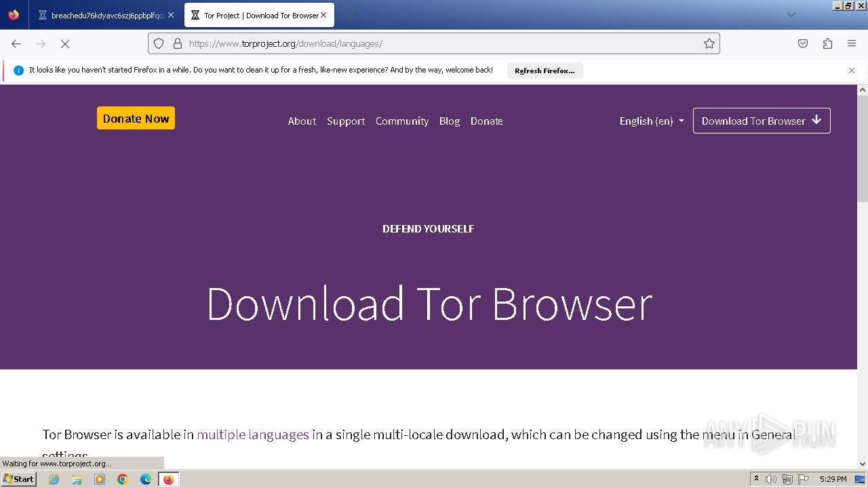Open the Support nav link
This screenshot has width=868, height=488.
pyautogui.click(x=346, y=121)
